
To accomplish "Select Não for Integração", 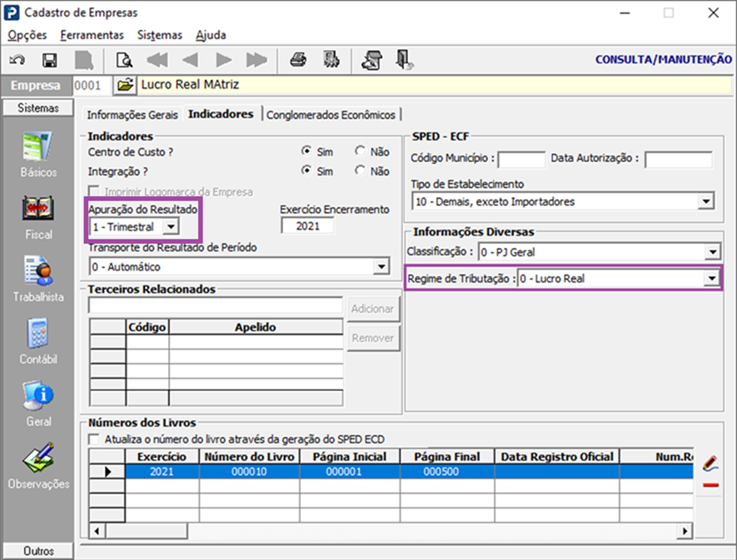I will (360, 170).
